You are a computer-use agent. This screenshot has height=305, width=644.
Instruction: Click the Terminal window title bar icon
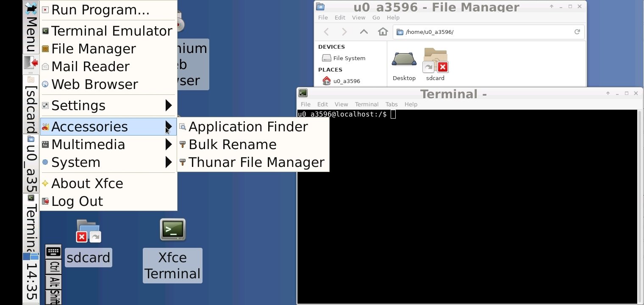(303, 93)
